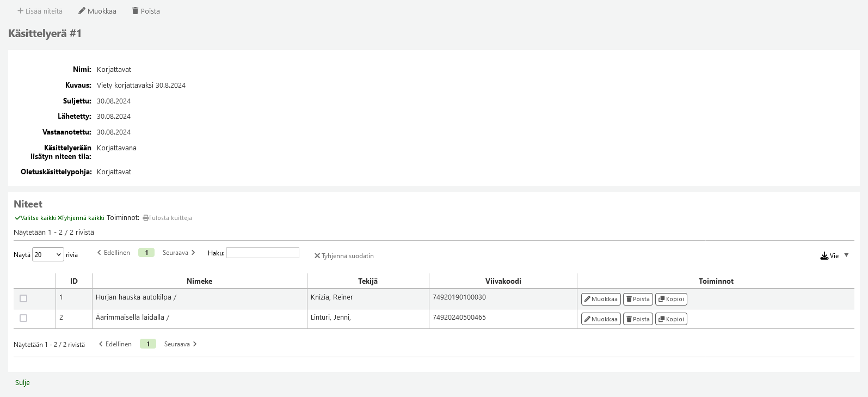Click the Oletuskäsittelypohja value Korjattavat
Image resolution: width=868 pixels, height=397 pixels.
click(x=114, y=172)
